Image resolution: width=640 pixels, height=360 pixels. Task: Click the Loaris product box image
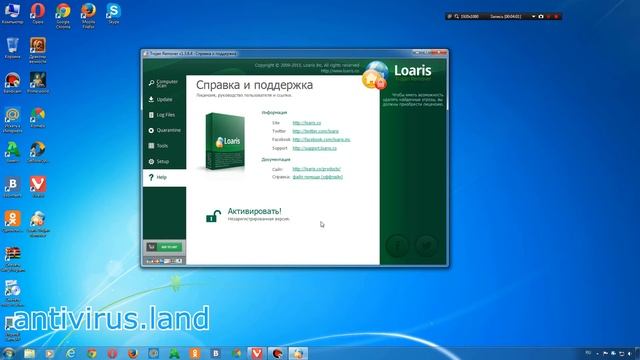224,141
